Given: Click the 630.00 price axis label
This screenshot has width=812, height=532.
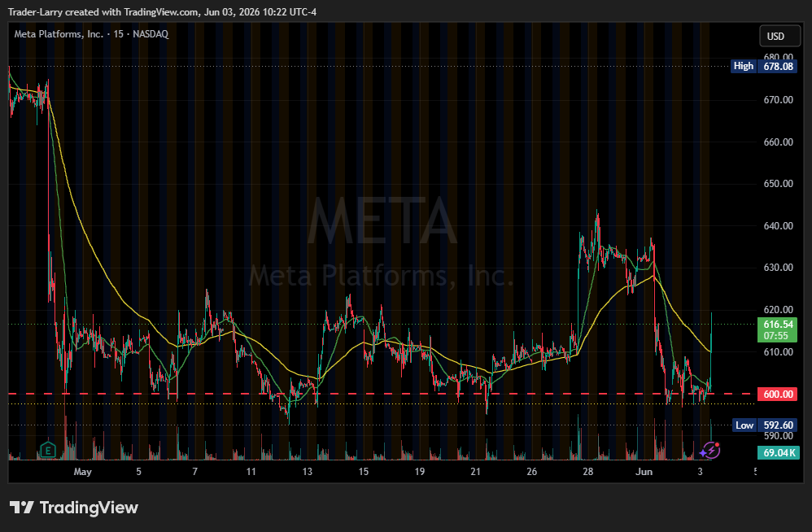Looking at the screenshot, I should pos(779,268).
